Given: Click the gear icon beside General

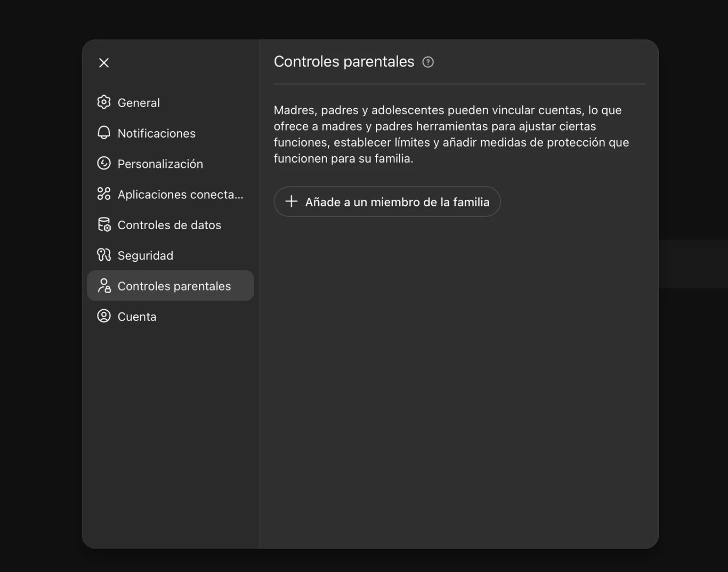Looking at the screenshot, I should 104,102.
